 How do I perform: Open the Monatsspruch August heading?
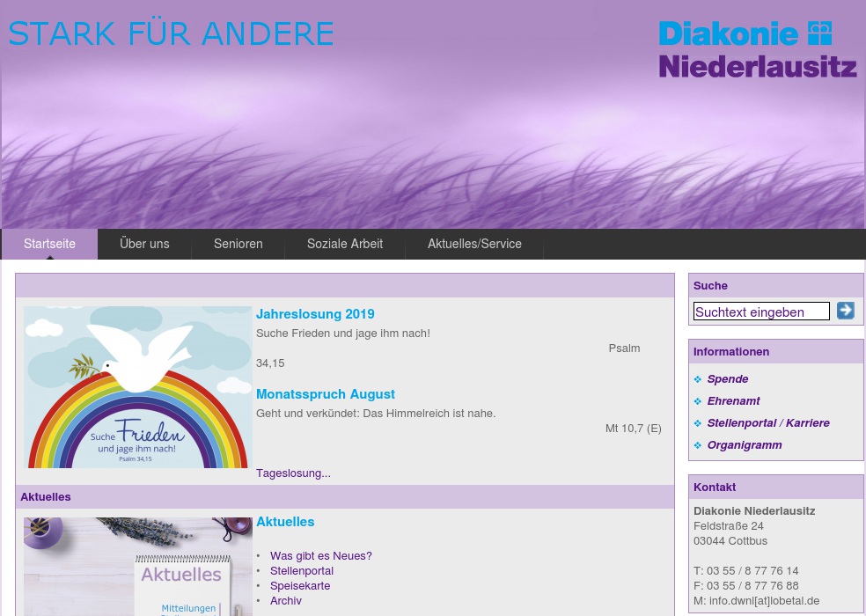point(325,394)
